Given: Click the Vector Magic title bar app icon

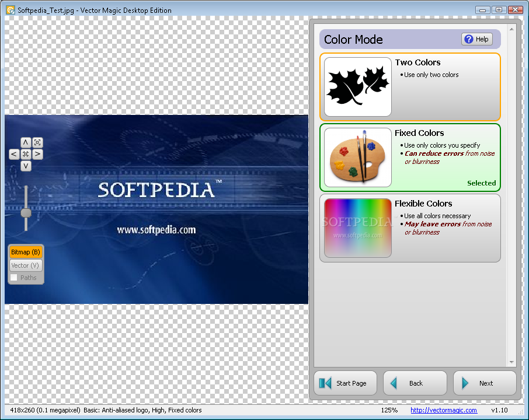Looking at the screenshot, I should [11, 10].
